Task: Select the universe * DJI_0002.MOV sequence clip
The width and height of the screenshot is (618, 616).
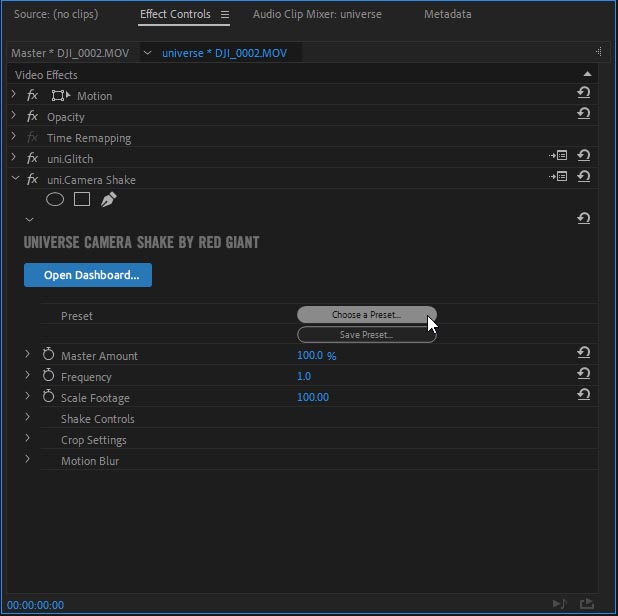Action: (224, 53)
